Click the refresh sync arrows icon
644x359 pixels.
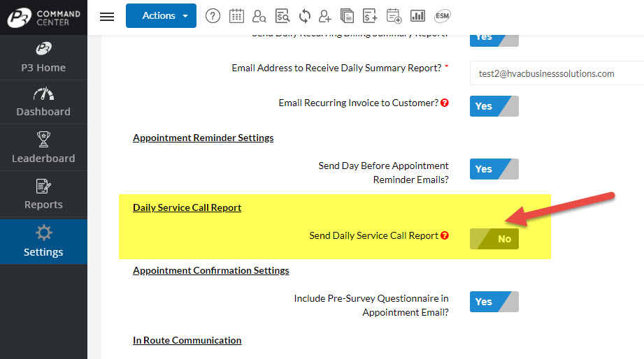(x=304, y=16)
